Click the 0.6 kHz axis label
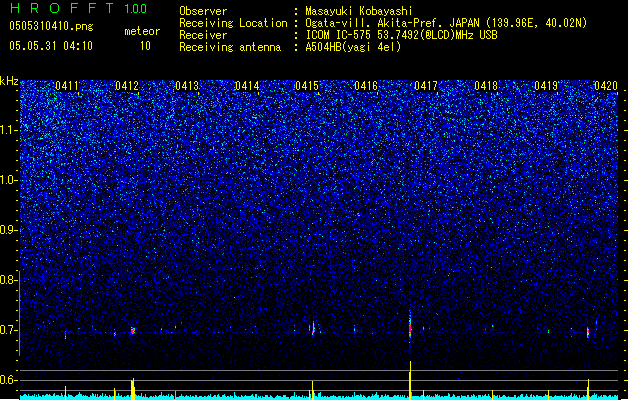Image resolution: width=629 pixels, height=400 pixels. pyautogui.click(x=8, y=380)
